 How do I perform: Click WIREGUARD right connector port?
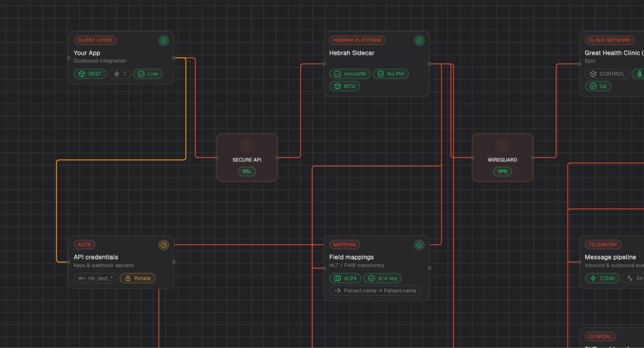click(x=532, y=158)
